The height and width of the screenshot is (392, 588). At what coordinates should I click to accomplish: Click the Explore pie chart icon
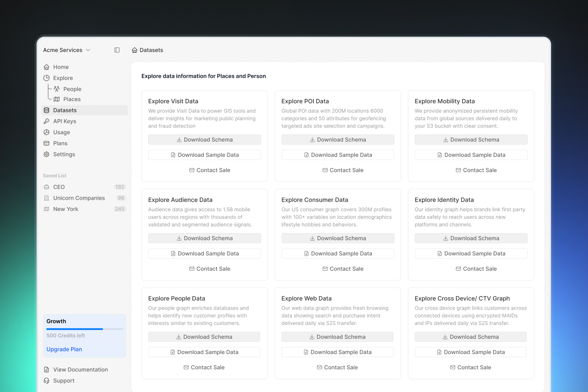[46, 78]
